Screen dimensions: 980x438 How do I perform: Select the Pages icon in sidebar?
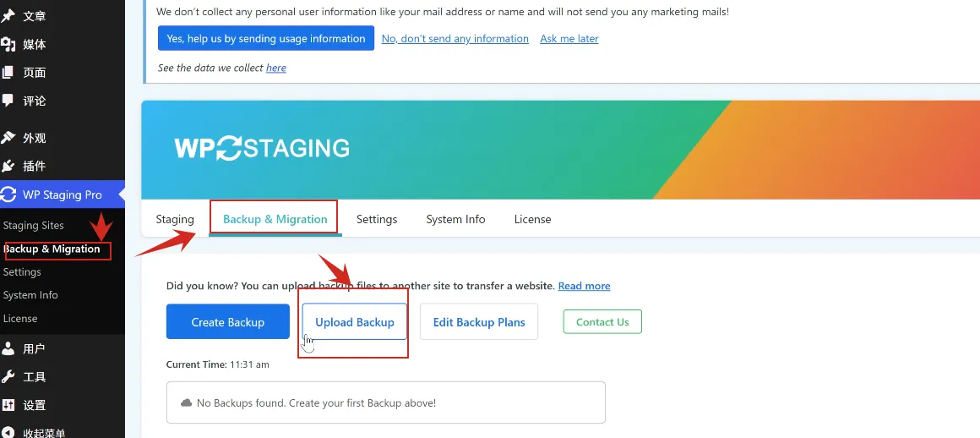tap(8, 73)
